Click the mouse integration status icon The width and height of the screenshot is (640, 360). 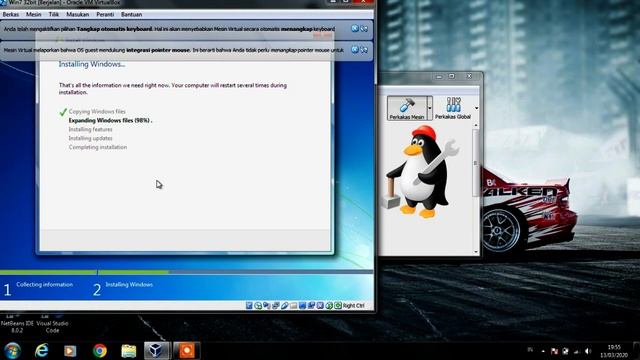click(x=329, y=305)
